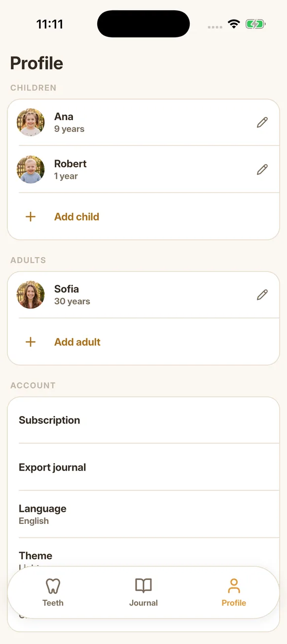
Task: Tap the pencil icon next to Robert
Action: (262, 169)
